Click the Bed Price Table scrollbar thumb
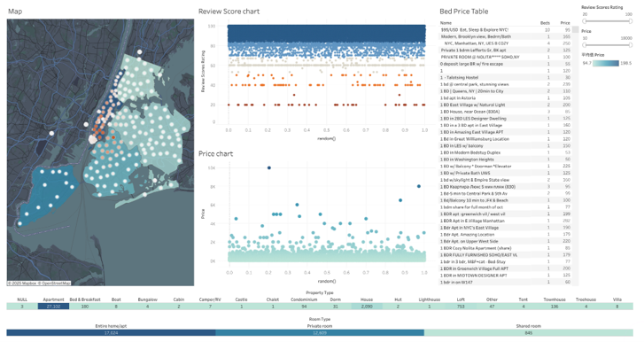 [x=576, y=29]
